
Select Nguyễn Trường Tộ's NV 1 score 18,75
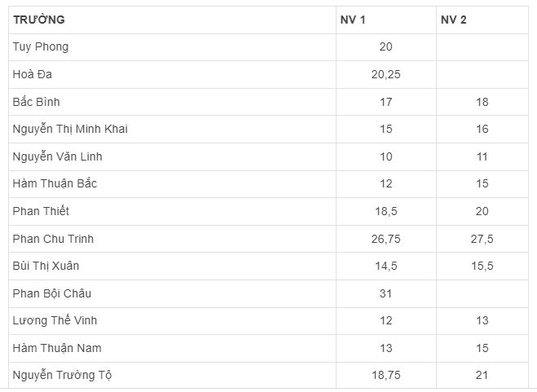pyautogui.click(x=385, y=376)
